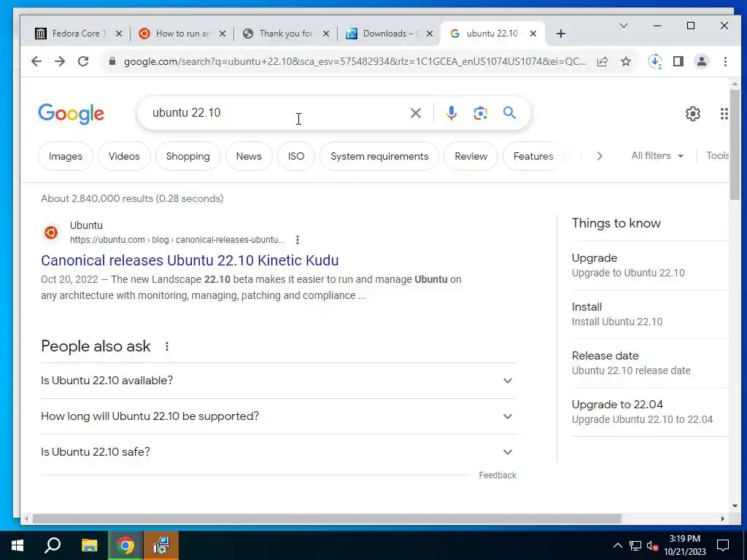Open the taskbar clock showing 3:19 PM
This screenshot has width=747, height=560.
pyautogui.click(x=684, y=545)
